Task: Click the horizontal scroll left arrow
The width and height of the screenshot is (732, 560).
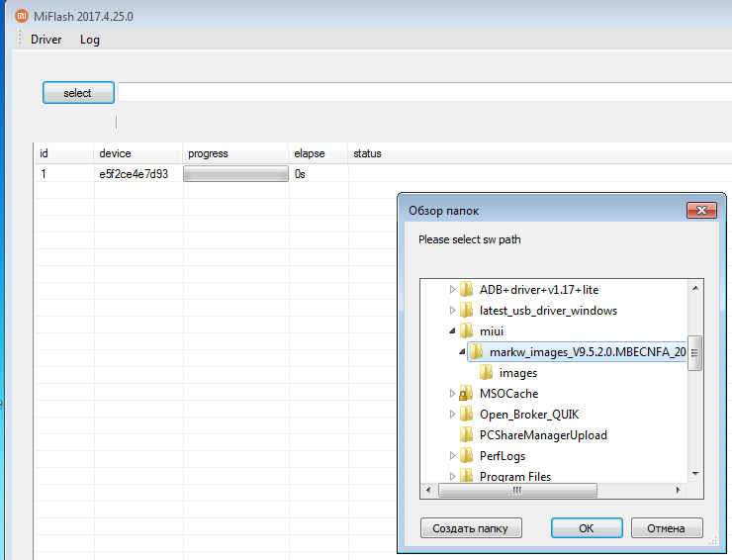Action: click(428, 490)
